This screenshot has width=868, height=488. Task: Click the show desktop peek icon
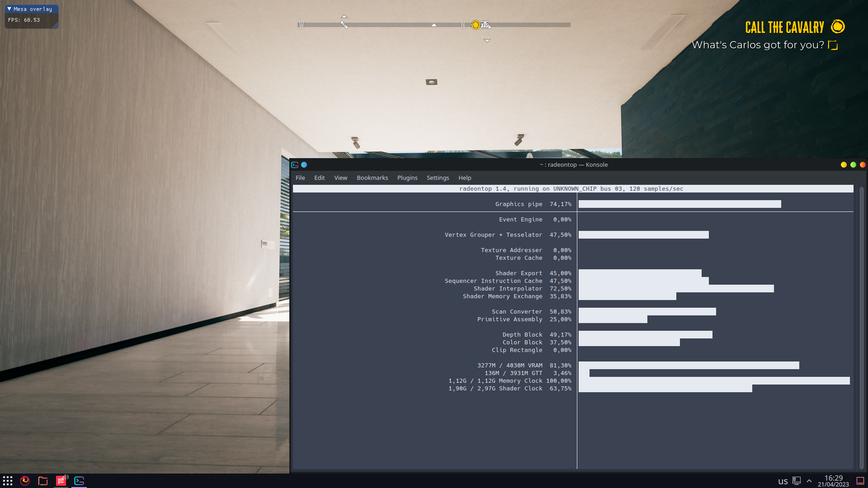pyautogui.click(x=860, y=481)
